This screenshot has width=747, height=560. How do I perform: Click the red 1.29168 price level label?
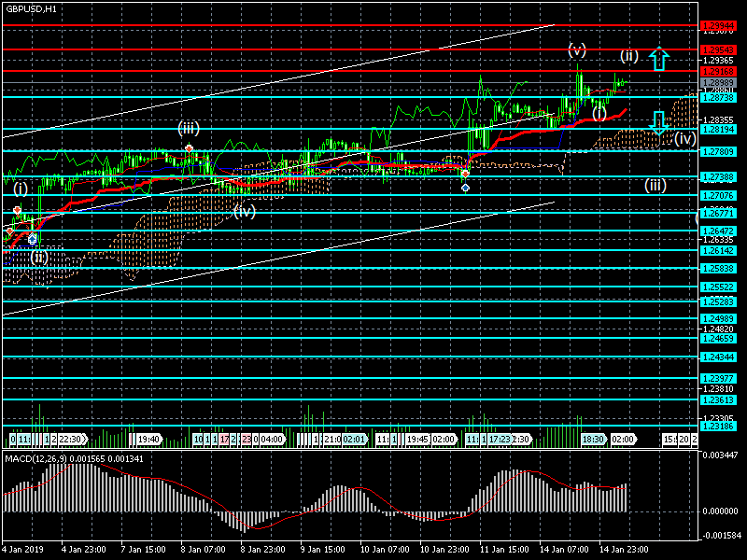(x=718, y=71)
